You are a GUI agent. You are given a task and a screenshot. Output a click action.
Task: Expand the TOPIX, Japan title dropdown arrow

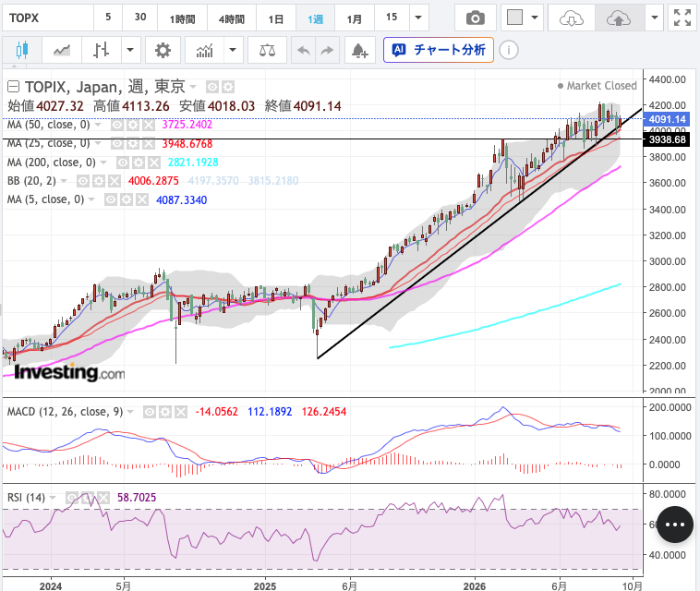pos(193,87)
